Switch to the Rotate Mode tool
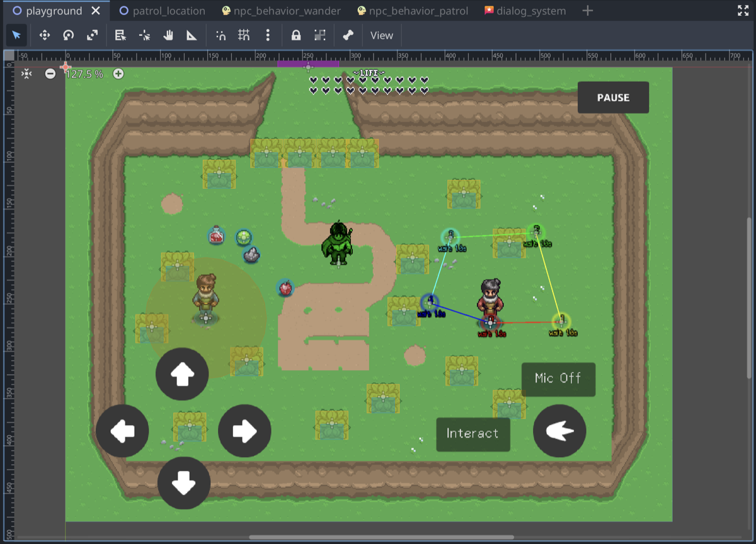Screen dimensions: 756x544 (x=69, y=35)
